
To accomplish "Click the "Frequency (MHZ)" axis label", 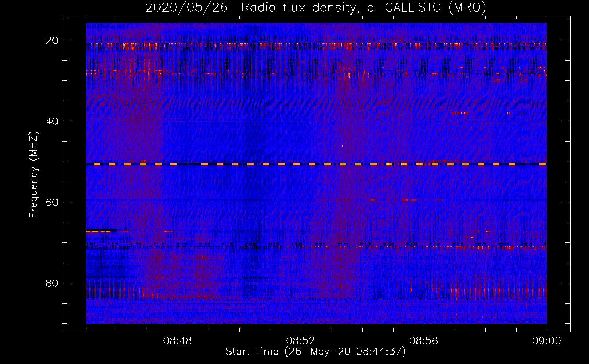I will click(33, 175).
